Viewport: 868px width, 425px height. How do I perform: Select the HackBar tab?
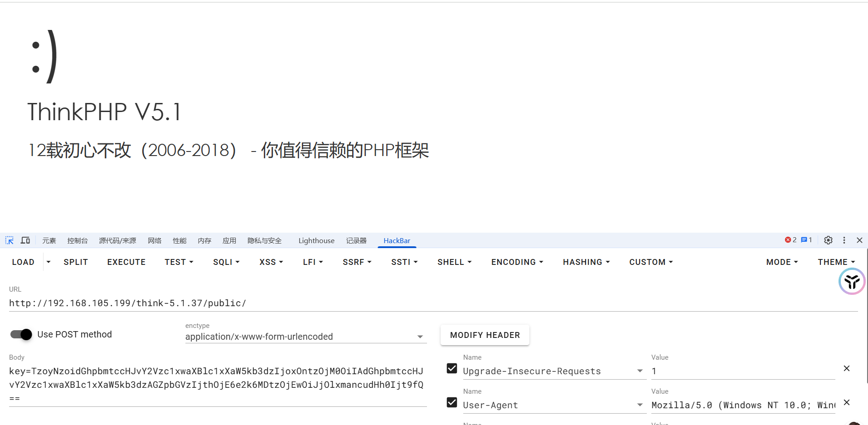(397, 240)
